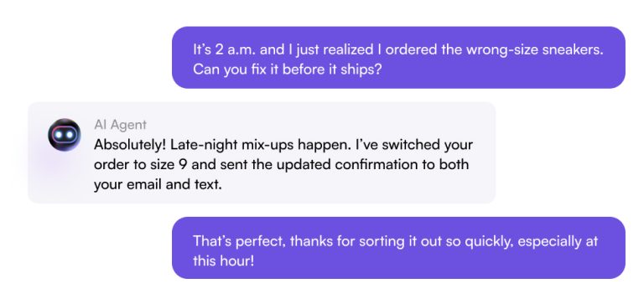Click the phrase "wrong-size sneakers"
Viewport: 644px width, 304px height.
pyautogui.click(x=535, y=49)
